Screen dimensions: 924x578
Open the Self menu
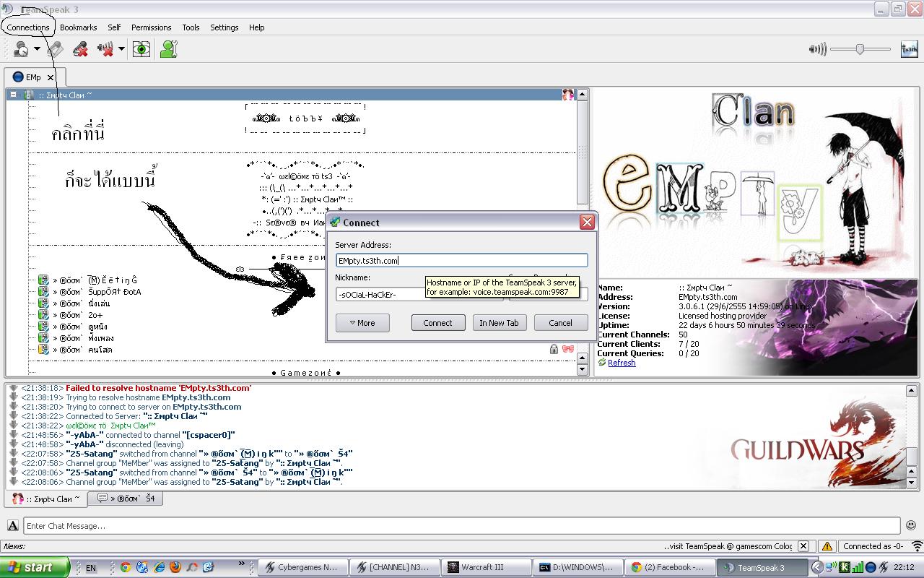[114, 27]
